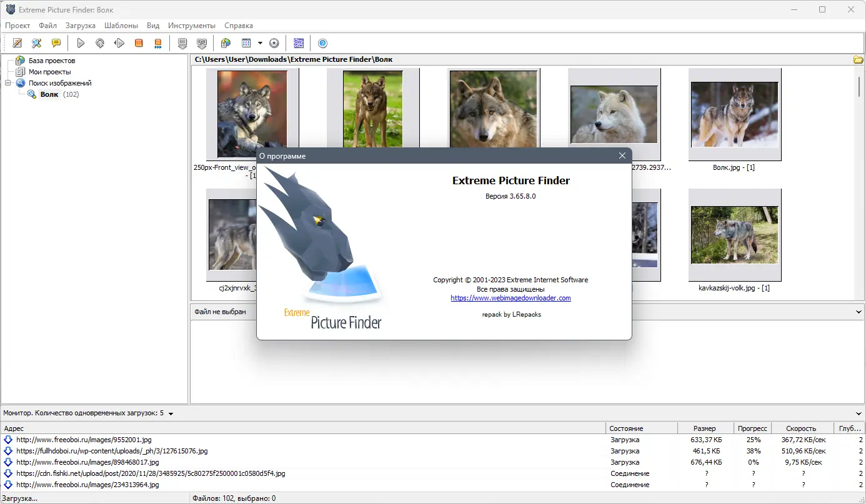Open the webimagedownloader.com link
866x504 pixels.
click(x=510, y=298)
